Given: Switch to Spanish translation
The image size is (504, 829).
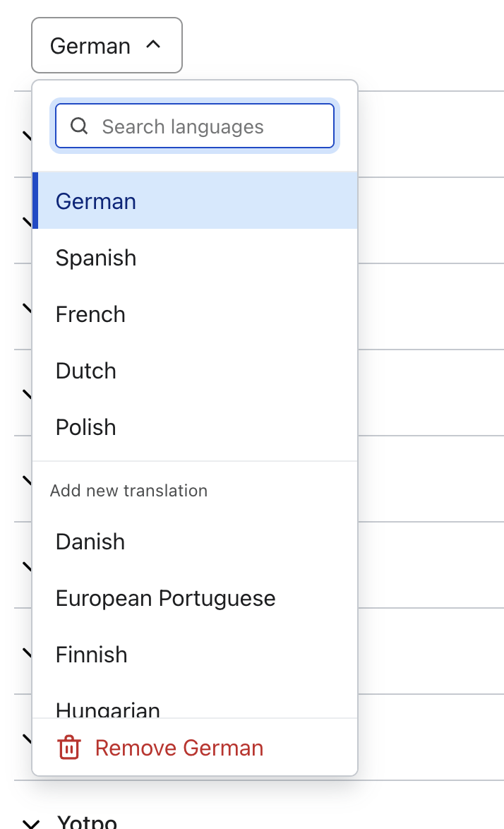Looking at the screenshot, I should (x=96, y=258).
